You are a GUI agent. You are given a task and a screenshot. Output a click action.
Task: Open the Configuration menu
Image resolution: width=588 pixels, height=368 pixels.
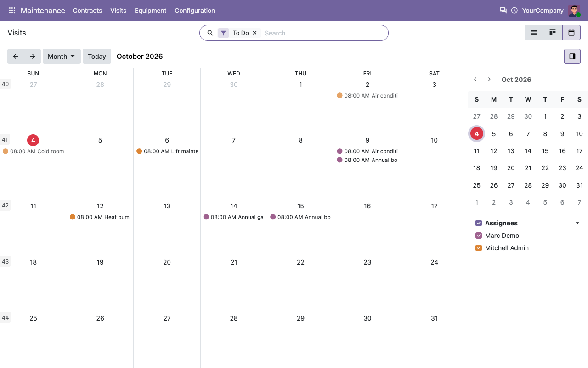click(x=195, y=11)
